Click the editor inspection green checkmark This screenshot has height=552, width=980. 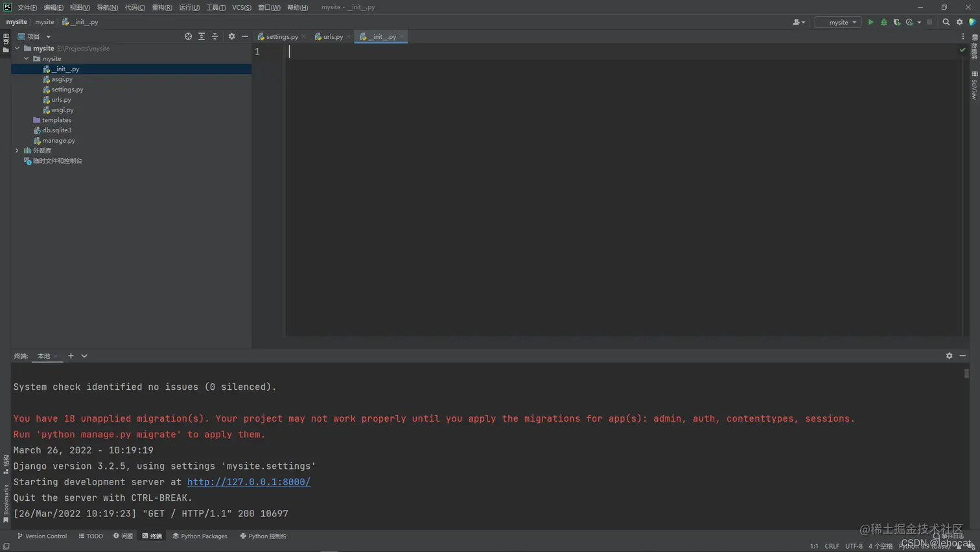point(962,50)
